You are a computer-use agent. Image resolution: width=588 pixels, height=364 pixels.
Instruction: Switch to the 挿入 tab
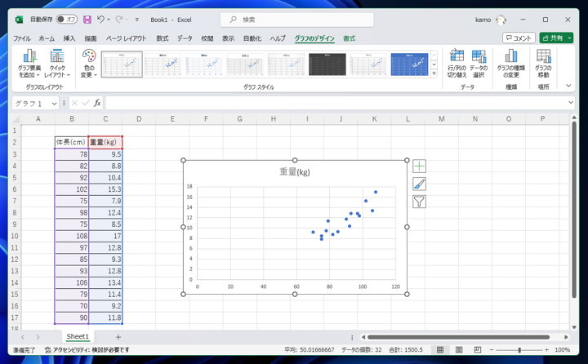pos(69,38)
